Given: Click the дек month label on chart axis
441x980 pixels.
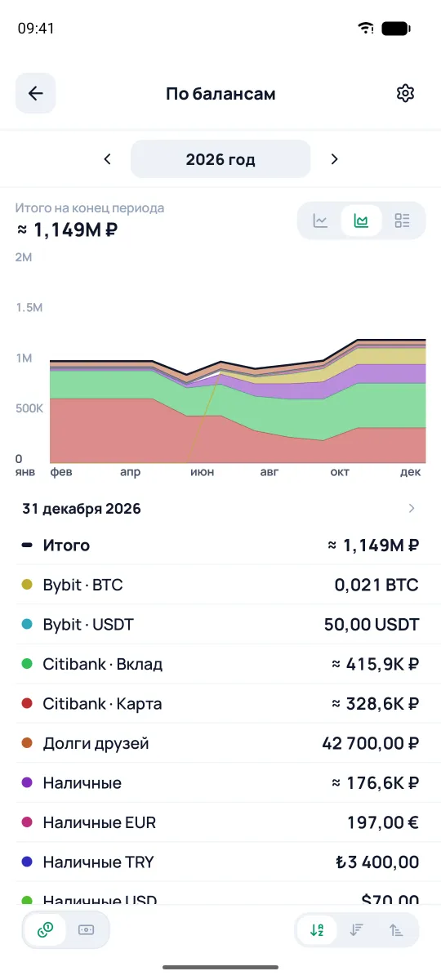Looking at the screenshot, I should 411,472.
